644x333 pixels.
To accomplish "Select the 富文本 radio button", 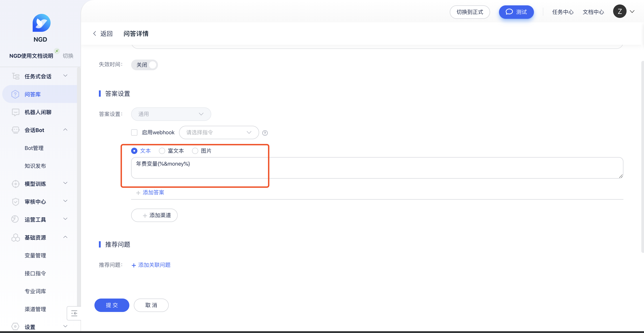I will point(162,151).
